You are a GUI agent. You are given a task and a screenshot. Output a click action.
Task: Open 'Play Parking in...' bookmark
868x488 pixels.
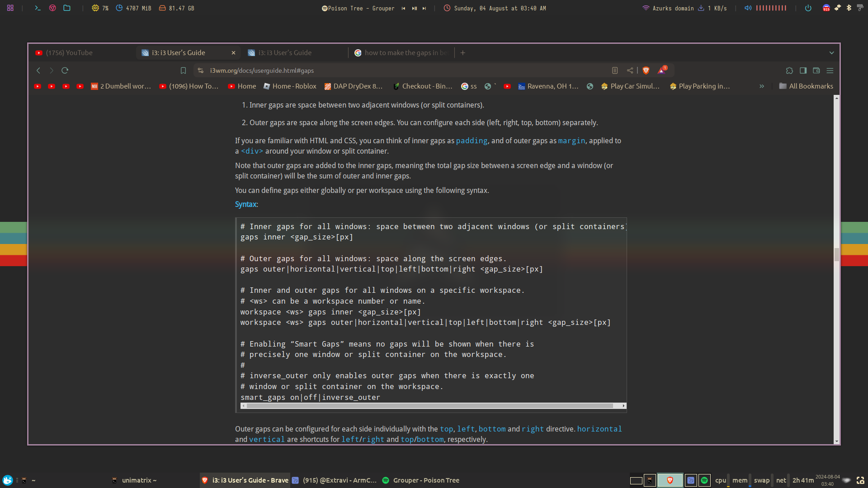700,86
